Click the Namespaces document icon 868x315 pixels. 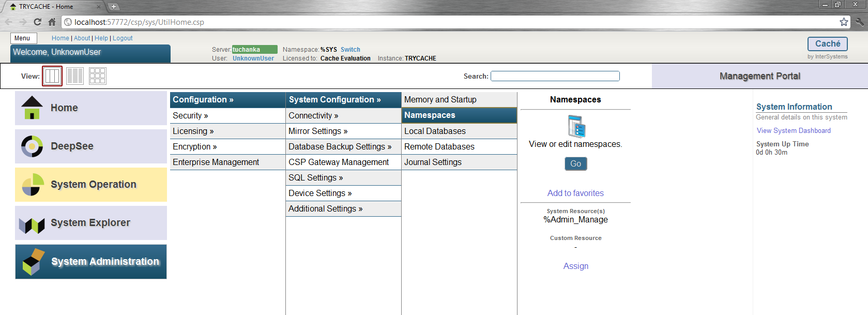point(576,126)
